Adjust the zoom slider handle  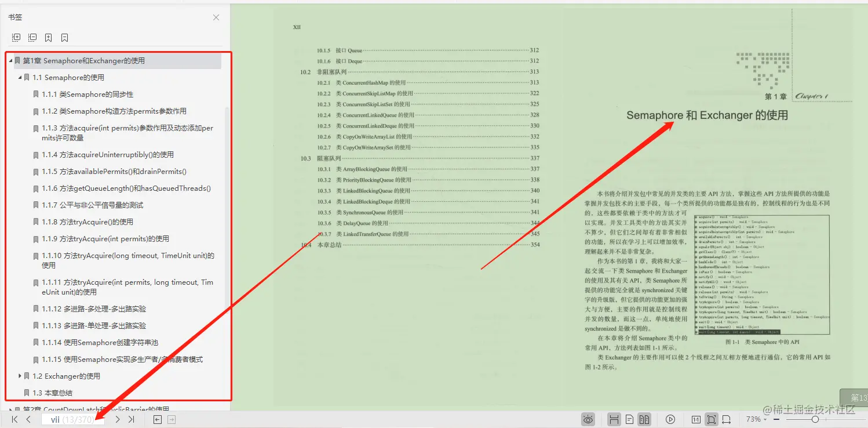(815, 419)
